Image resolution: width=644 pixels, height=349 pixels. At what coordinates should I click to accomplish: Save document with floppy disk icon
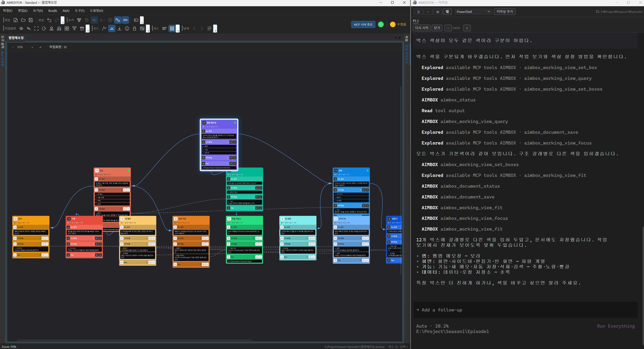pos(31,20)
